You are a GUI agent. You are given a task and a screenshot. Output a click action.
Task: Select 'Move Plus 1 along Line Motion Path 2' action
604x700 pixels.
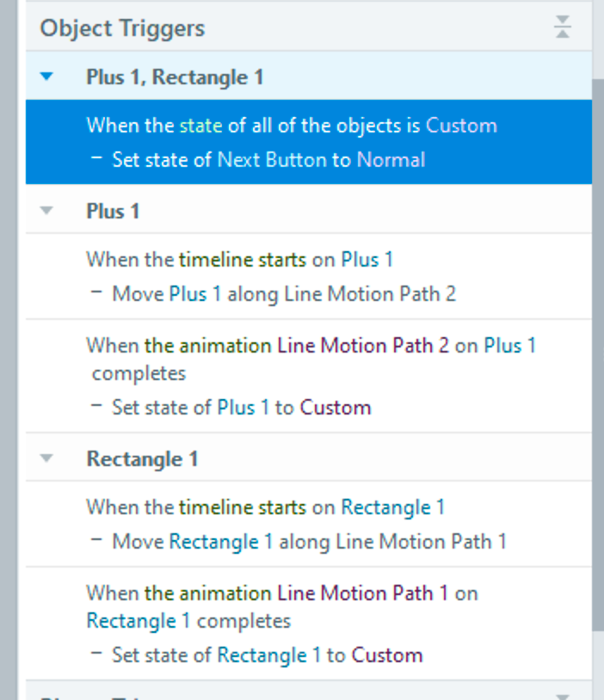[x=284, y=294]
